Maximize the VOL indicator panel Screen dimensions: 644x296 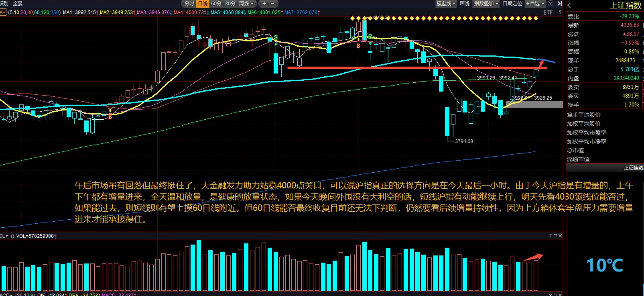[555, 236]
